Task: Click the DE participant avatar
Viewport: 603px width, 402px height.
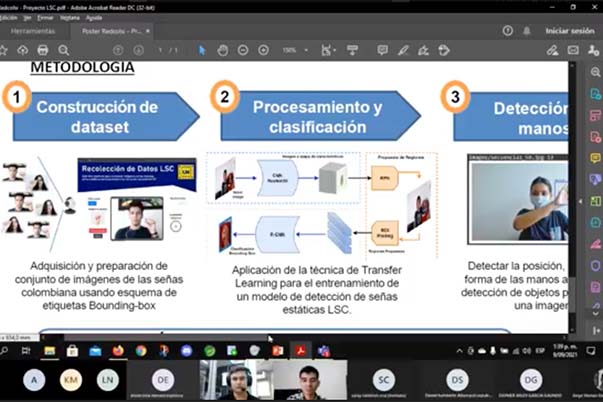Action: [x=163, y=380]
